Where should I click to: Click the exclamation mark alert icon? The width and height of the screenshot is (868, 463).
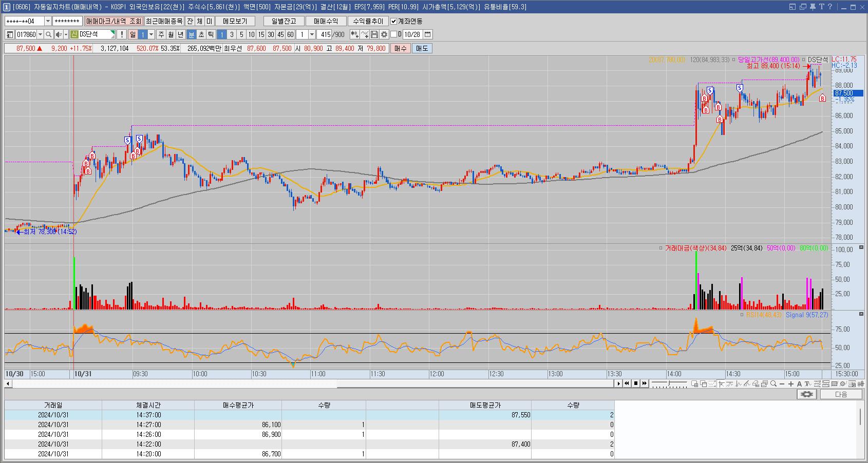point(121,34)
